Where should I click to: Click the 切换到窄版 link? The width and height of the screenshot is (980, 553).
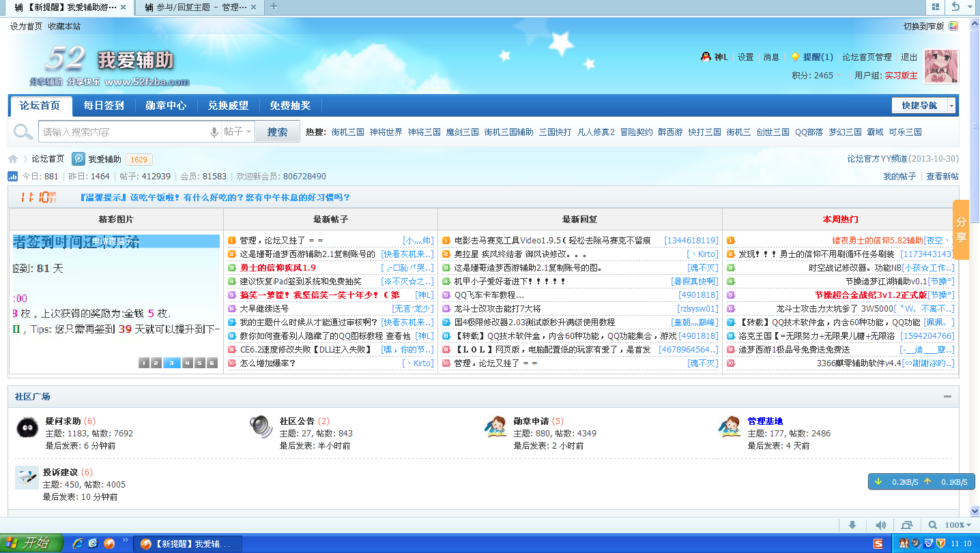(924, 26)
